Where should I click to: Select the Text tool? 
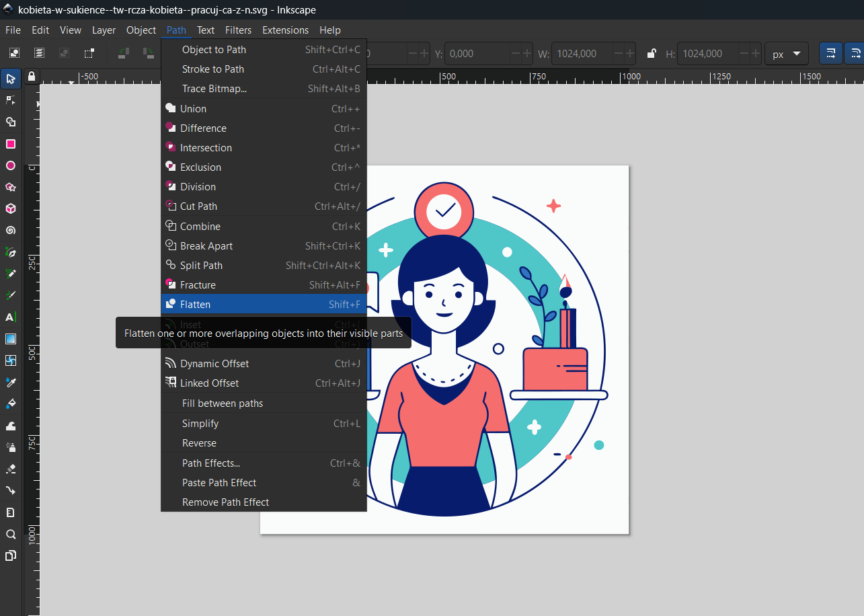pos(11,317)
